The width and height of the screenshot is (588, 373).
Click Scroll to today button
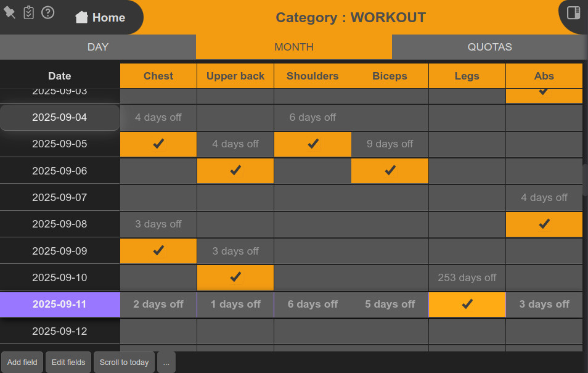tap(124, 362)
